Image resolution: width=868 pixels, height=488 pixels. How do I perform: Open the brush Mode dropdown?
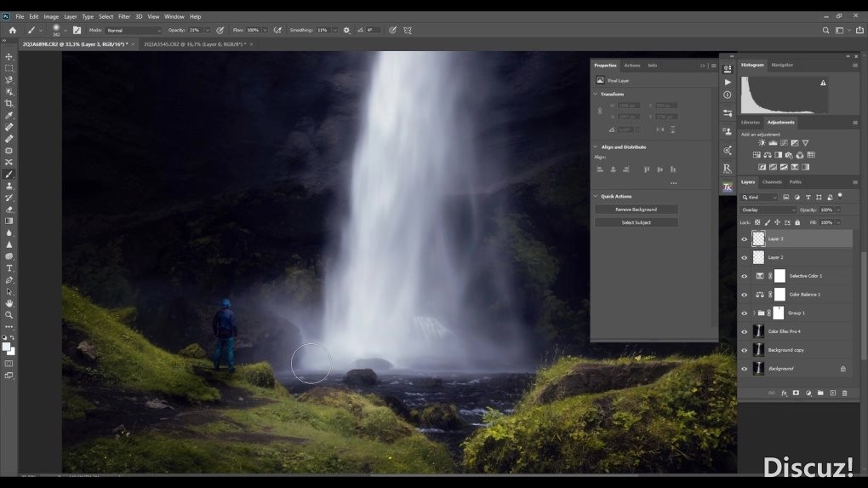(x=134, y=31)
